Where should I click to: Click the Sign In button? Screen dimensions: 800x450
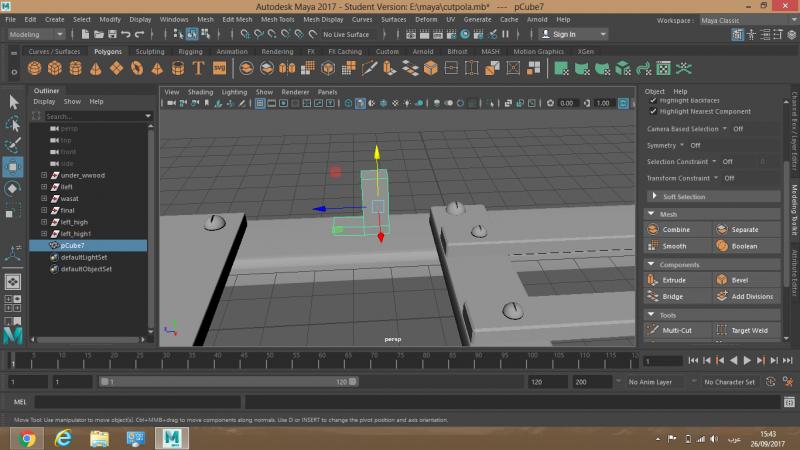(573, 34)
